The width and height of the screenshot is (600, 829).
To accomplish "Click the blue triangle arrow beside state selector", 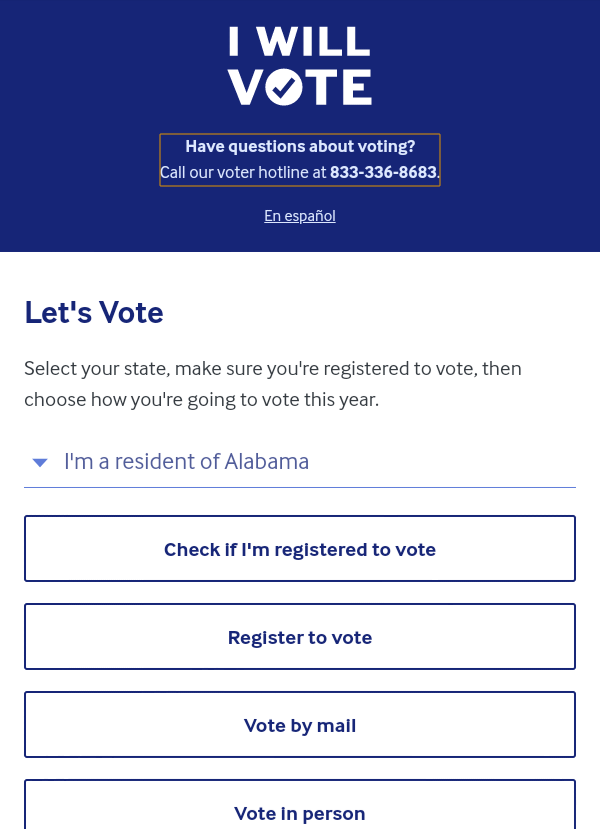I will pyautogui.click(x=40, y=463).
